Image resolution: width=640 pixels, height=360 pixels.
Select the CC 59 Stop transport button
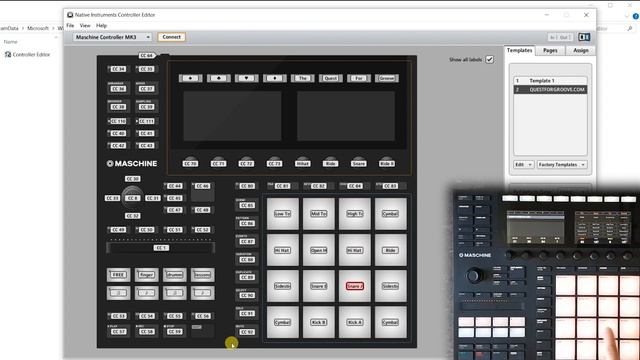pos(174,331)
